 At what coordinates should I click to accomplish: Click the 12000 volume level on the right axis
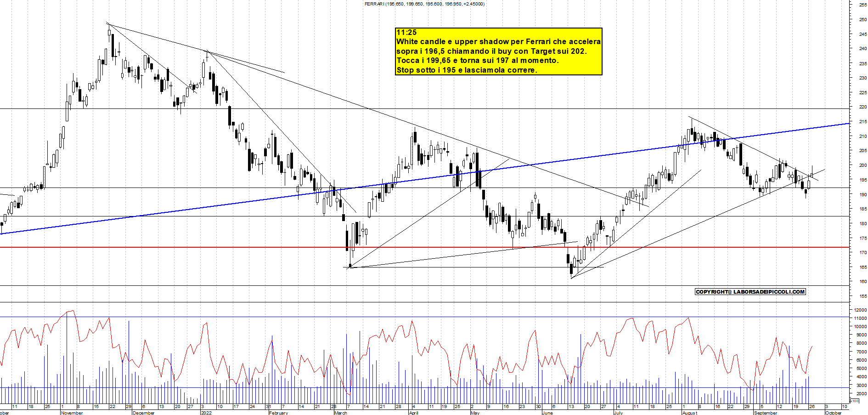pos(861,310)
